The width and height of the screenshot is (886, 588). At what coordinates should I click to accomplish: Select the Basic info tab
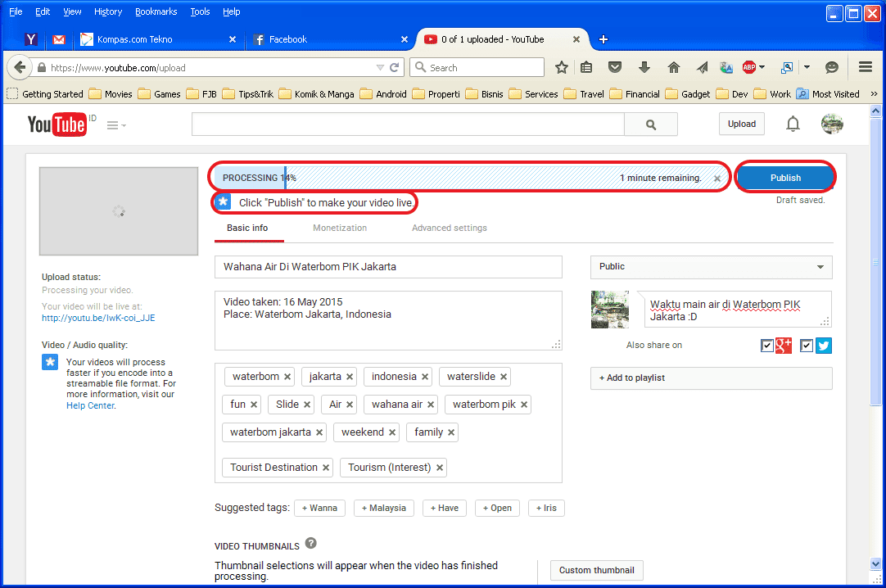[x=247, y=228]
